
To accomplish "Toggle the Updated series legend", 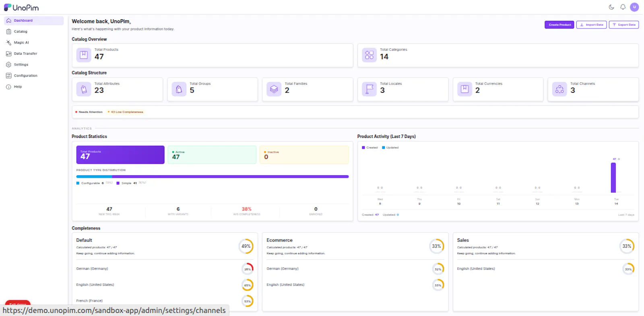I will tap(390, 148).
